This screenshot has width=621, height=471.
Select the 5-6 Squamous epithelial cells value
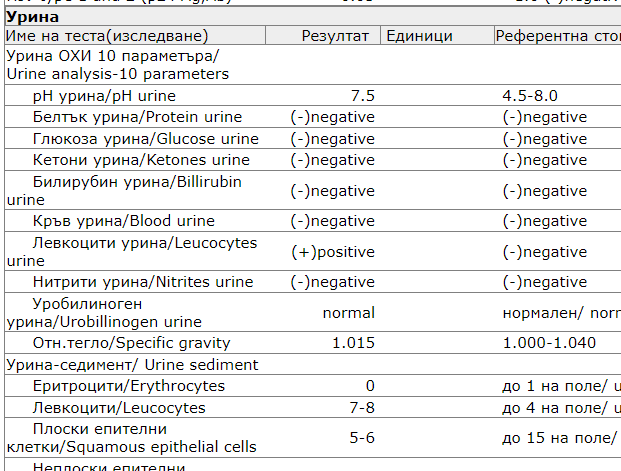362,438
